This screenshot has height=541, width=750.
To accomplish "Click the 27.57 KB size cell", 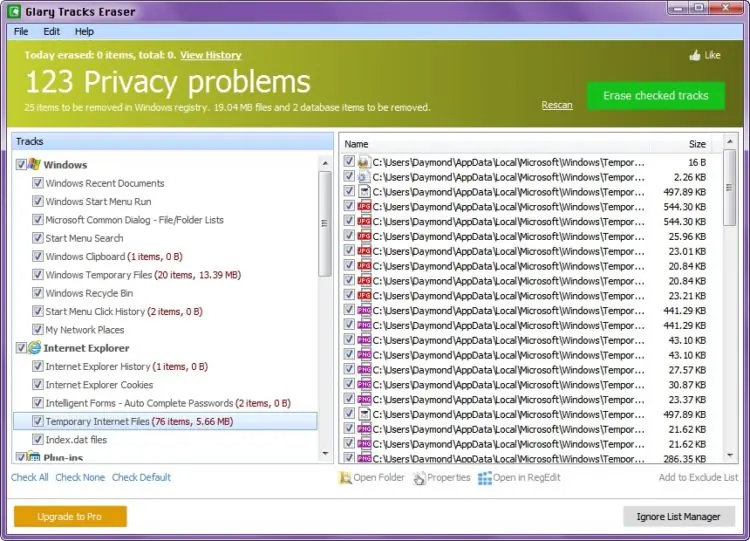I will pos(687,370).
